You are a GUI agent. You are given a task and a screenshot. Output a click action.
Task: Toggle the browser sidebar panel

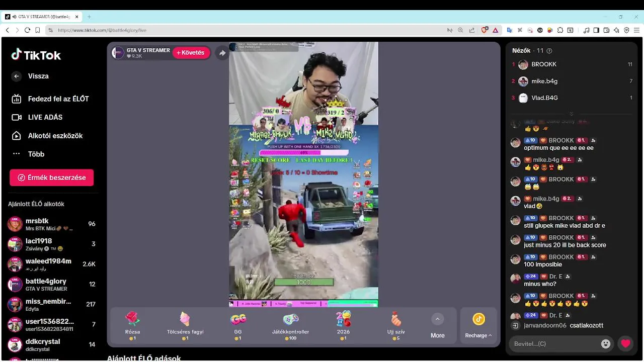[x=596, y=30]
